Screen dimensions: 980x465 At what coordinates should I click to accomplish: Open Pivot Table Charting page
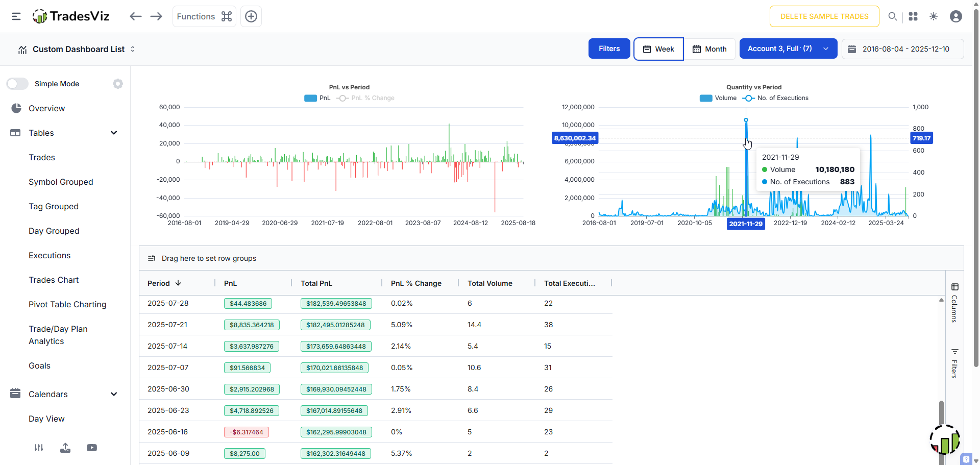[67, 304]
